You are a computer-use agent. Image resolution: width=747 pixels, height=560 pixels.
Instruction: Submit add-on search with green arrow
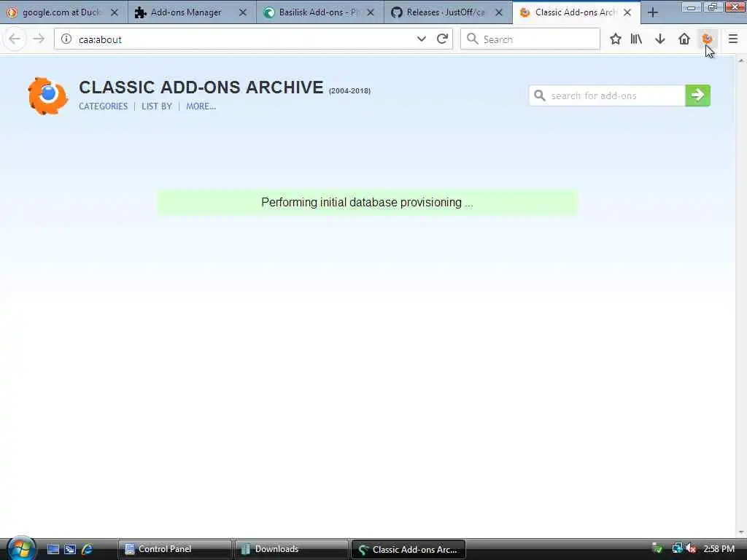[x=698, y=96]
